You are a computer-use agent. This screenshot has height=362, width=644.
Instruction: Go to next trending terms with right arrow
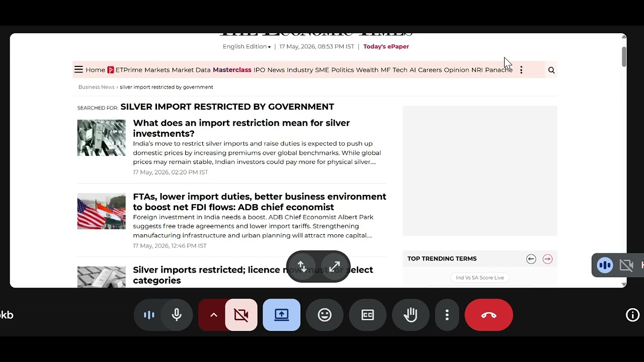click(x=547, y=259)
